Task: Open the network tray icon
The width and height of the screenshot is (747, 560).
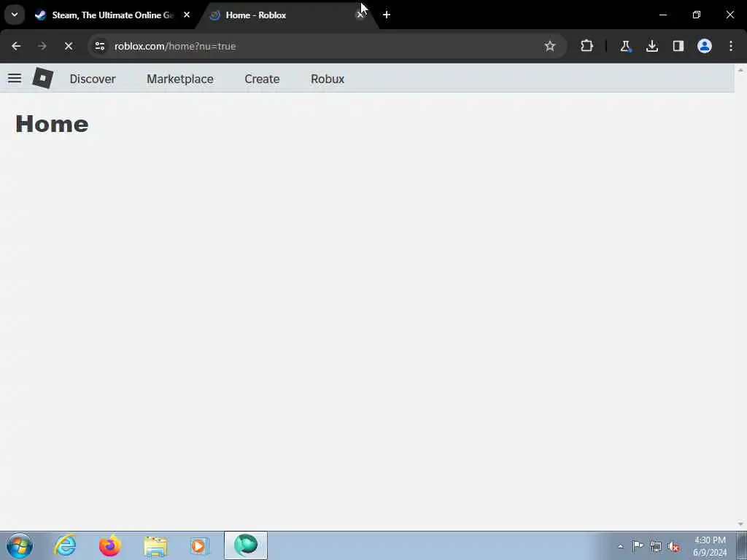Action: [x=656, y=546]
